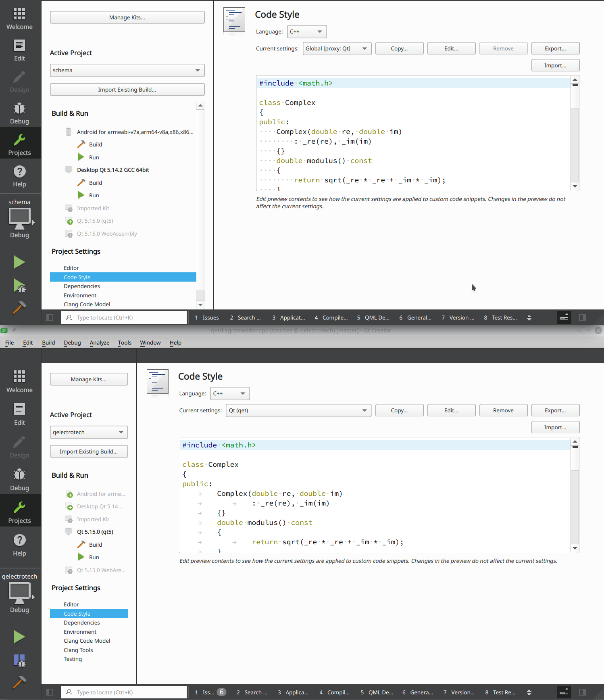Screen dimensions: 604x700
Task: Click Build hammer under Desktop Qt 5.14.2 GCC 64bit
Action: [81, 183]
